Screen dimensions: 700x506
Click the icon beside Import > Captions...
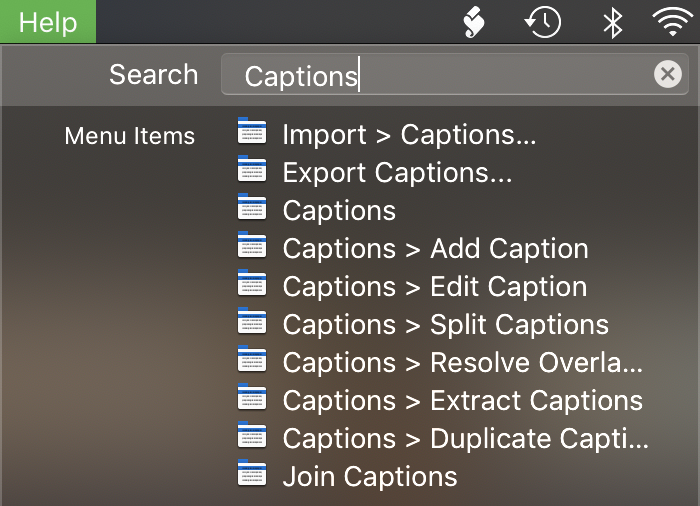click(252, 134)
